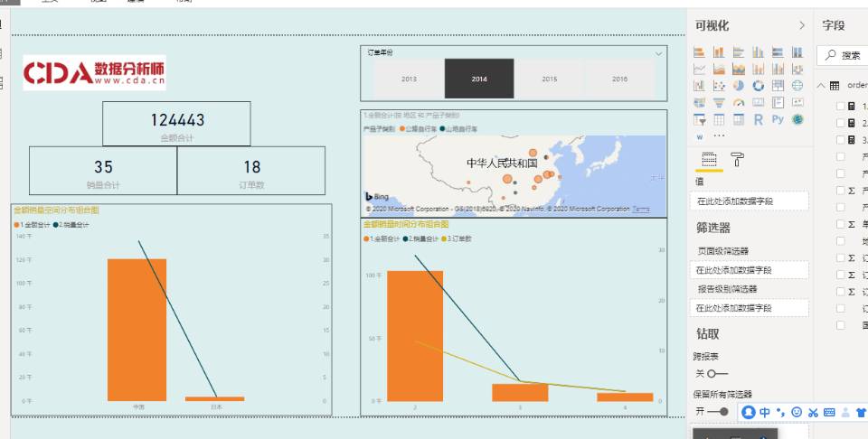Select the 124443 金额合计 card
The image size is (868, 439).
176,124
